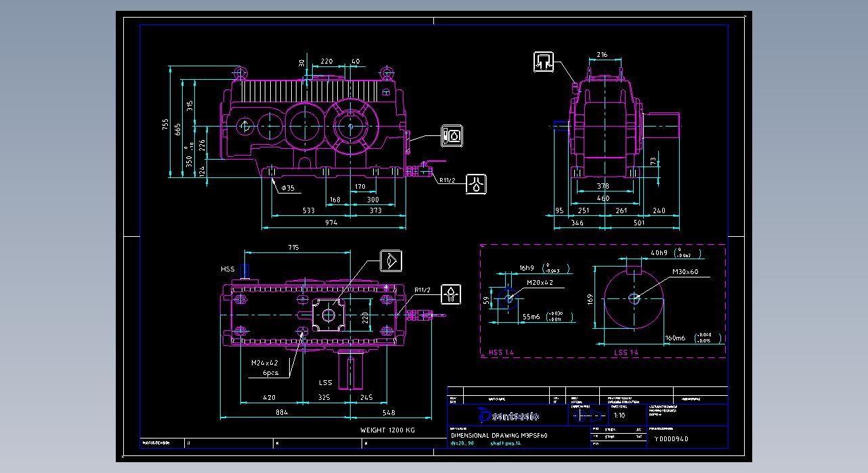Select the inspection cover eye symbol icon
The width and height of the screenshot is (868, 473).
click(x=391, y=261)
